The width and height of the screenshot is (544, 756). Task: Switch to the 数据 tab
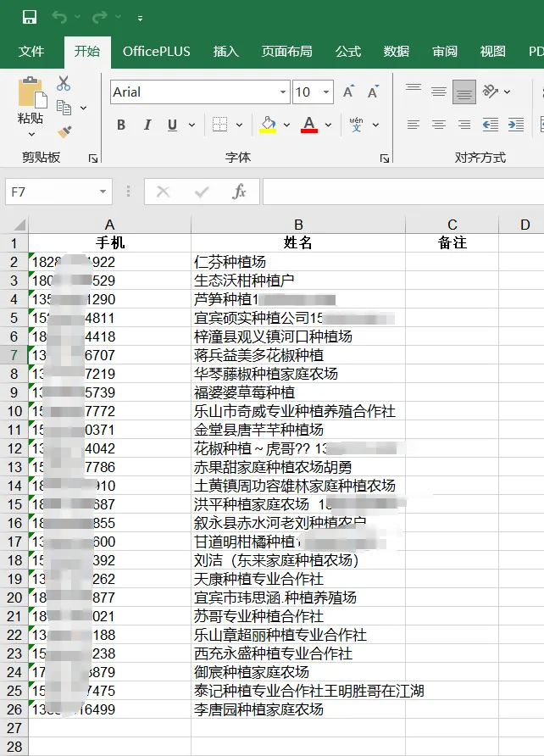pyautogui.click(x=396, y=52)
